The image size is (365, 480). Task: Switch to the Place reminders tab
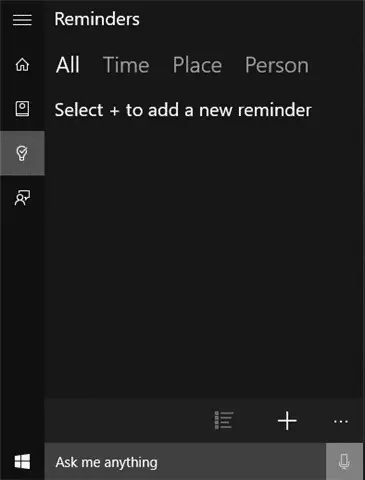click(197, 65)
